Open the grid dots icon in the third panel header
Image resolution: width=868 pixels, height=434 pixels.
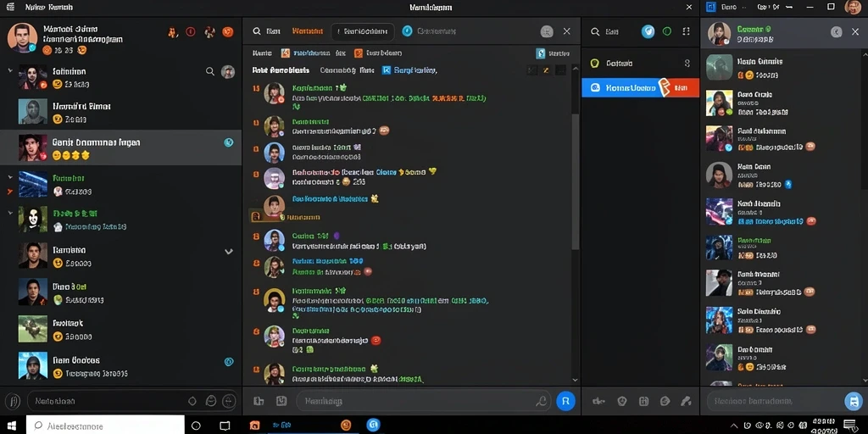687,31
